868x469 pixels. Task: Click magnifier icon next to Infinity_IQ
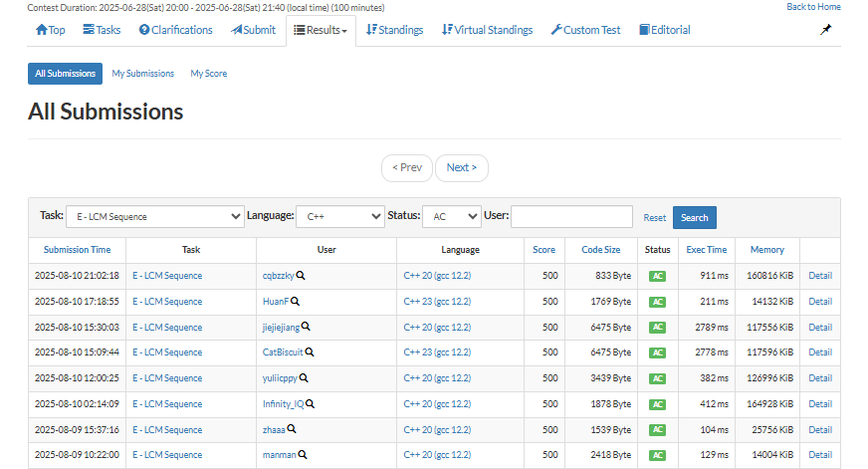(x=310, y=403)
